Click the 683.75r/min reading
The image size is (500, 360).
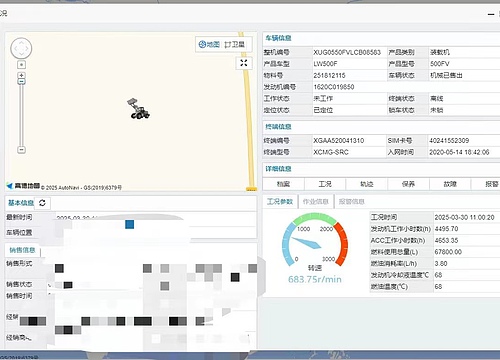(315, 279)
